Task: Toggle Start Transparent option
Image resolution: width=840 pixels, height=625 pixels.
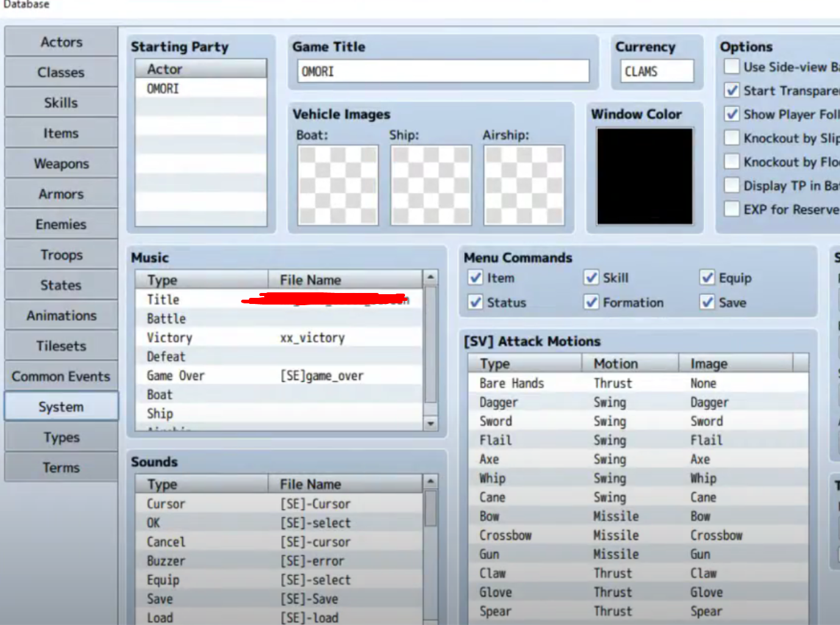Action: pyautogui.click(x=732, y=90)
